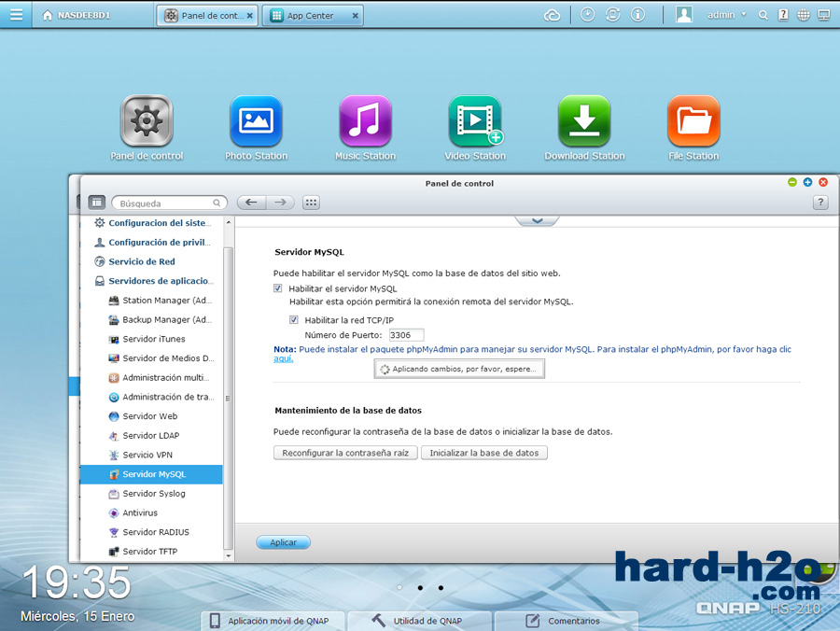Open external devices icon in top bar
Image resolution: width=840 pixels, height=631 pixels.
pyautogui.click(x=613, y=14)
